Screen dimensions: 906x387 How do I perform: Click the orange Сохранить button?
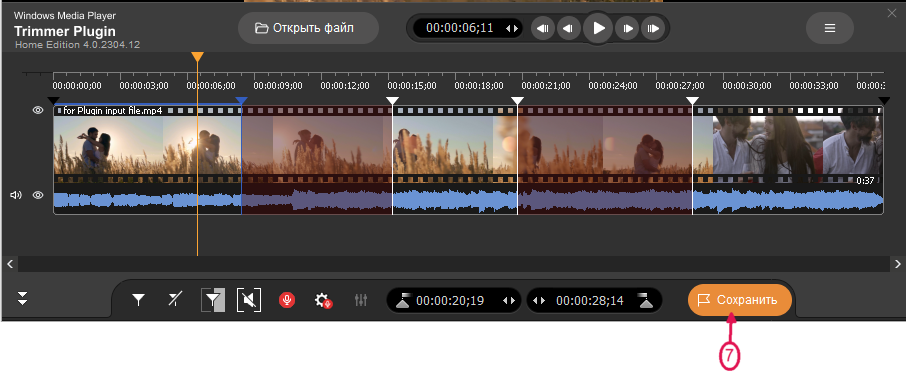point(740,300)
